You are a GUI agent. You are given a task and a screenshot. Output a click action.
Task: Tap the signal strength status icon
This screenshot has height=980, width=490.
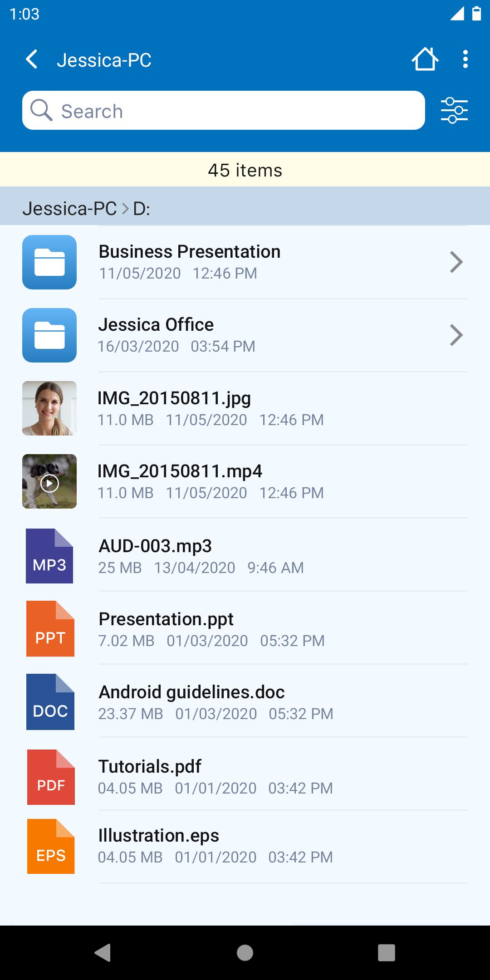click(457, 14)
